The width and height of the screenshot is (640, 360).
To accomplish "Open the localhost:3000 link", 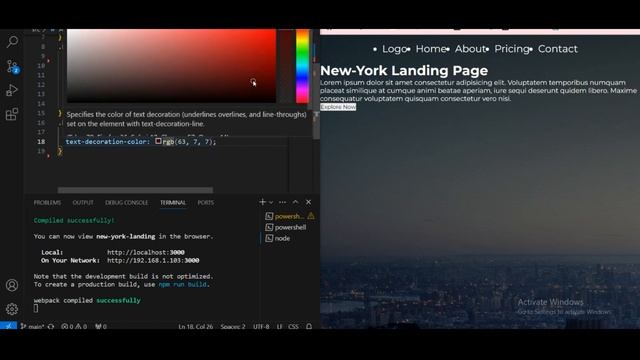I will click(146, 252).
